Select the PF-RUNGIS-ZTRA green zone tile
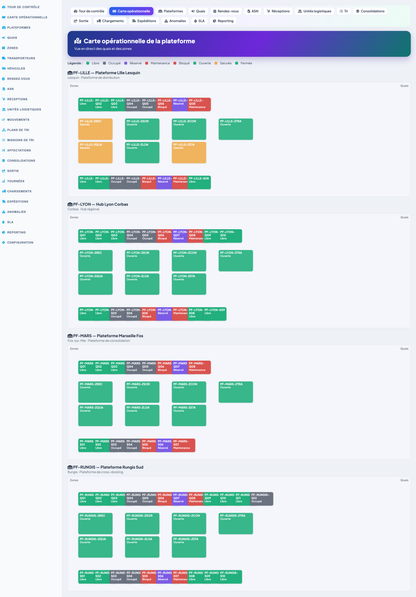The height and width of the screenshot is (597, 416). click(x=236, y=524)
